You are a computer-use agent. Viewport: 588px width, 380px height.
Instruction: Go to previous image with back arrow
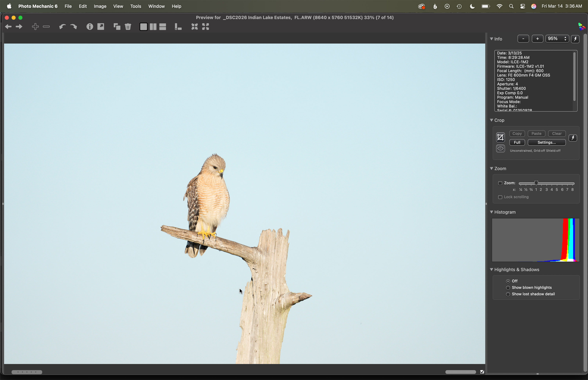8,27
